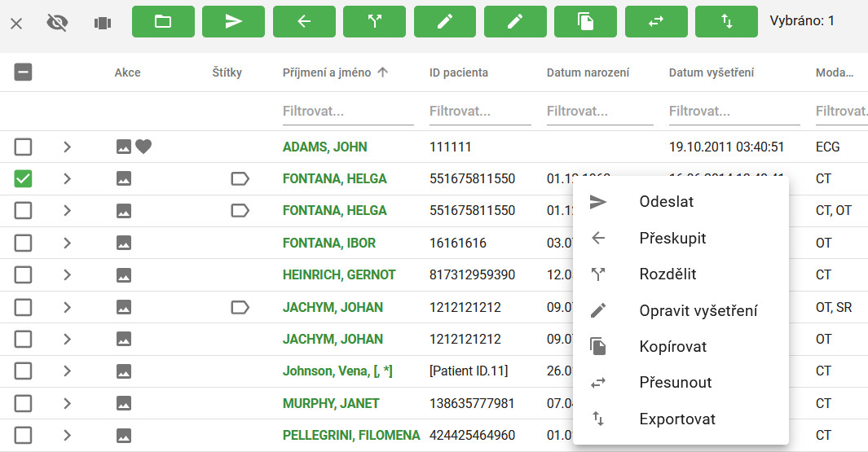Expand the CT, OT FONTANA, HELGA row chevron
The width and height of the screenshot is (868, 452).
tap(67, 211)
